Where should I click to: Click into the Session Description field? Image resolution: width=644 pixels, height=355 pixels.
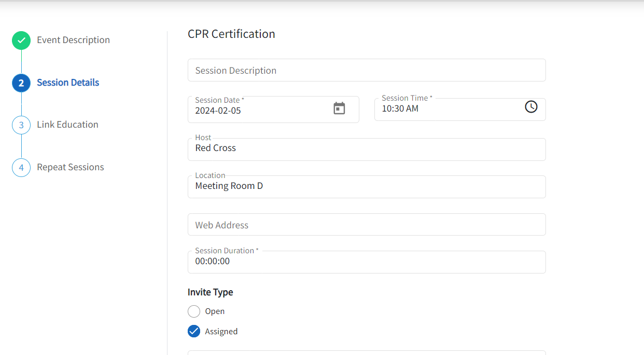click(366, 71)
